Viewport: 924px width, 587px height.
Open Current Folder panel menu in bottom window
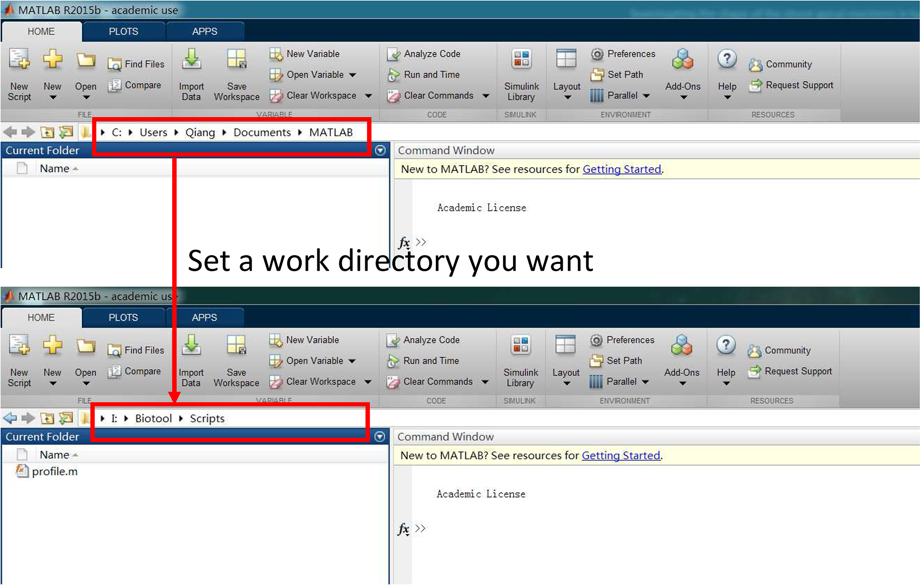coord(379,436)
